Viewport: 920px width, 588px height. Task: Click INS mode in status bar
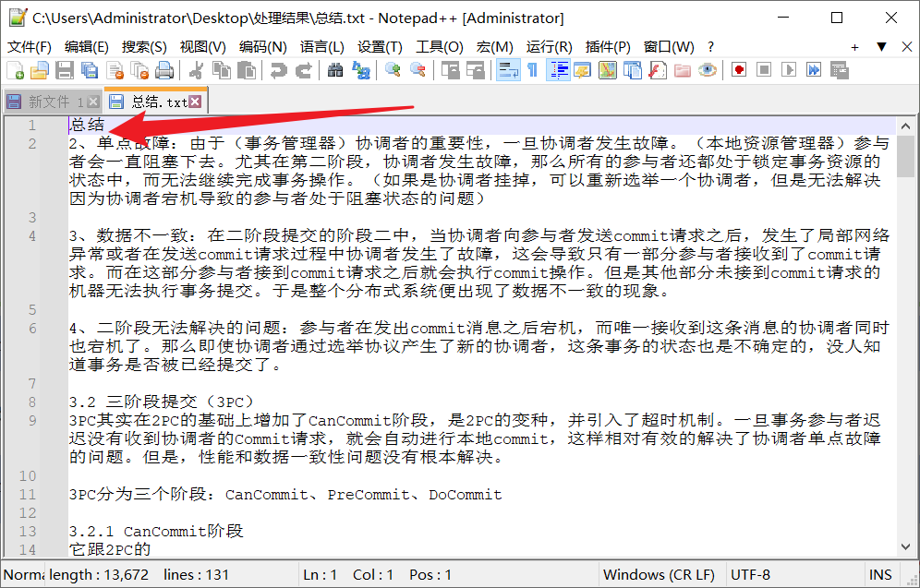880,574
